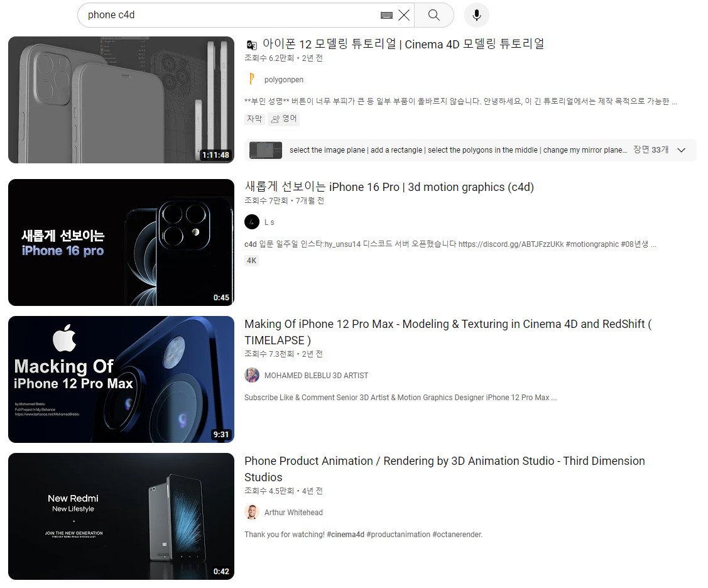This screenshot has width=708, height=588.
Task: Click the #octanerender hashtag
Action: coord(457,535)
